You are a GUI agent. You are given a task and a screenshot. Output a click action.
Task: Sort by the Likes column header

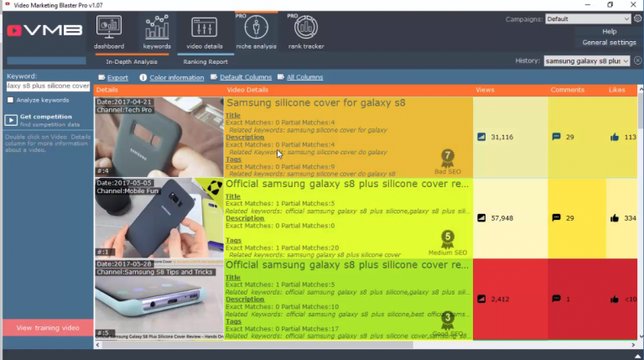click(x=617, y=90)
